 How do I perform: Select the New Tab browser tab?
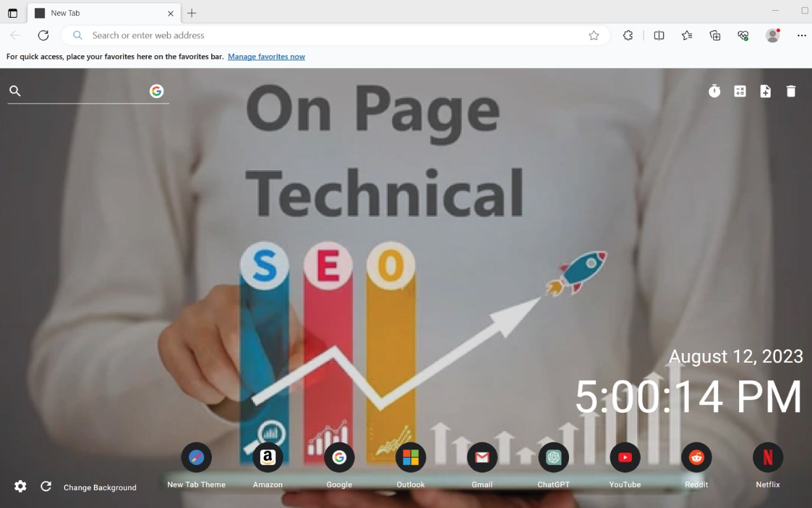click(x=105, y=13)
